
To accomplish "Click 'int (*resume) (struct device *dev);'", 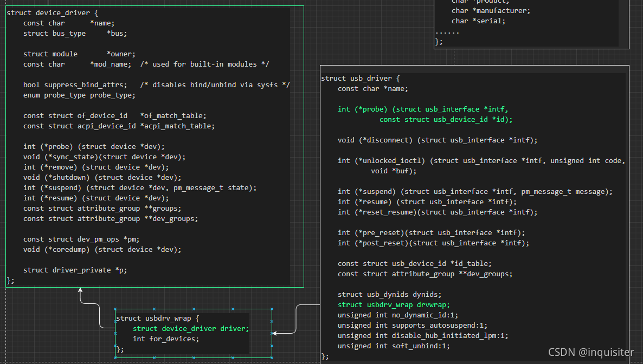I will coord(96,198).
